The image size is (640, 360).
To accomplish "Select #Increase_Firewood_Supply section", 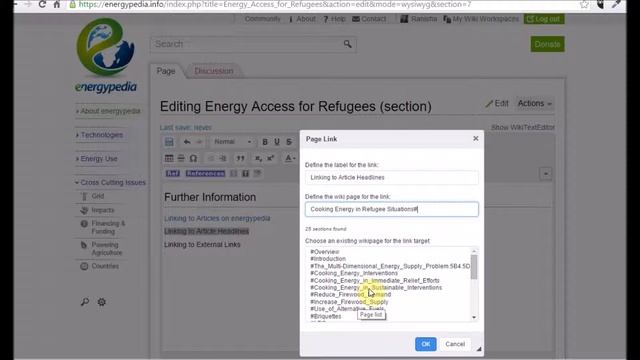I will tap(349, 302).
